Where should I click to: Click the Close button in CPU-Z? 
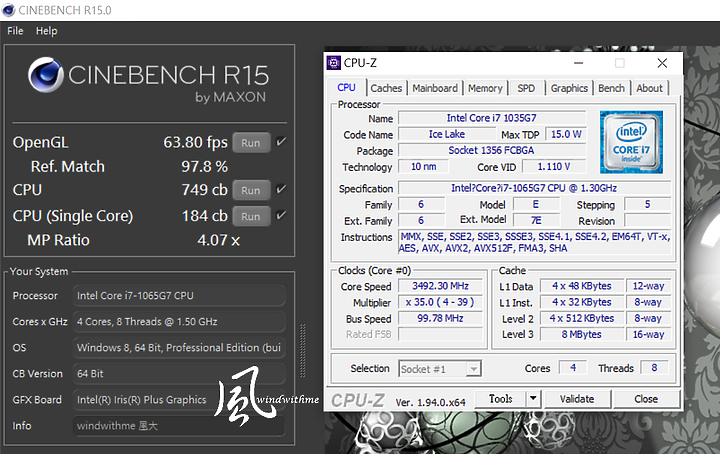[x=646, y=399]
